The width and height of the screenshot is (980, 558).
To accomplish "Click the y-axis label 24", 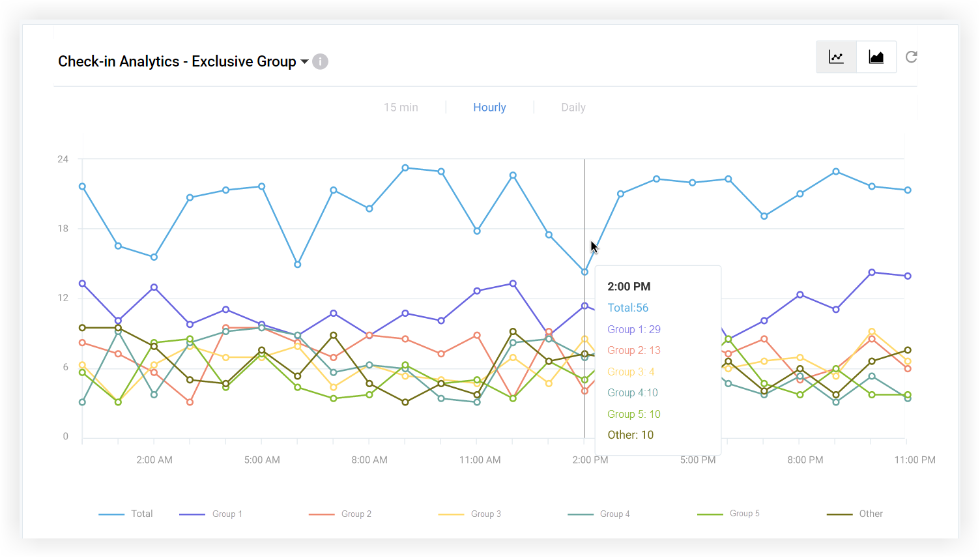I will [63, 159].
